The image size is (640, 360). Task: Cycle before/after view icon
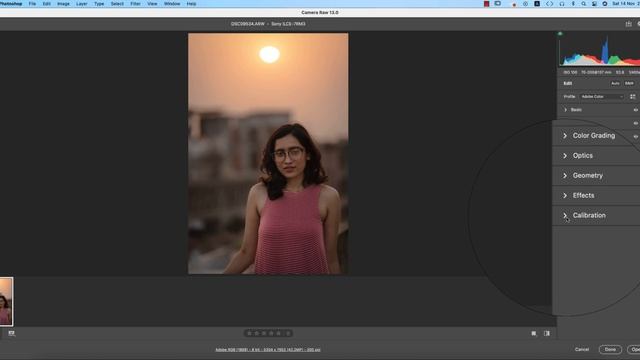coord(547,333)
